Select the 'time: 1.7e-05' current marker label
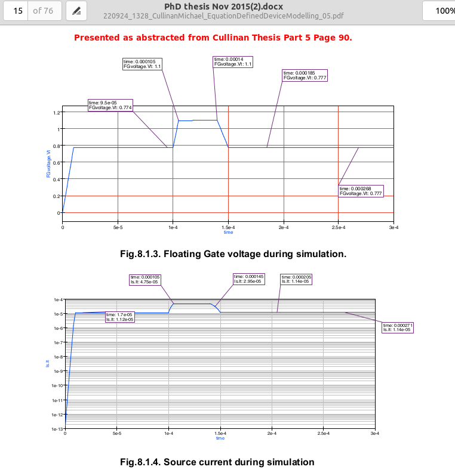Image resolution: width=455 pixels, height=476 pixels. [x=119, y=317]
